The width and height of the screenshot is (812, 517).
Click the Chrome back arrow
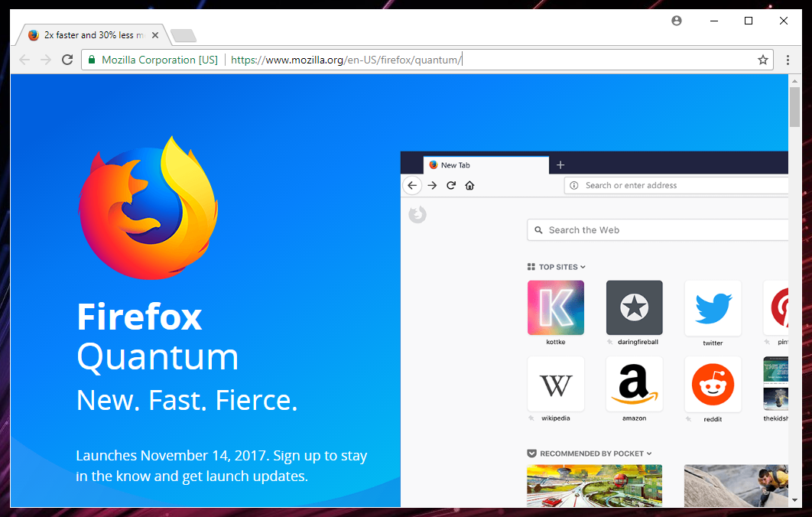[24, 60]
